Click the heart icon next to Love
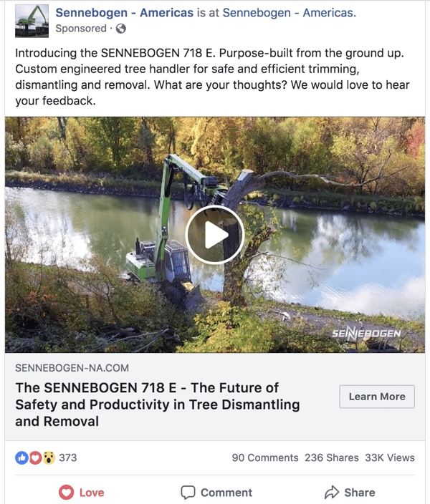This screenshot has height=504, width=430. coord(66,492)
